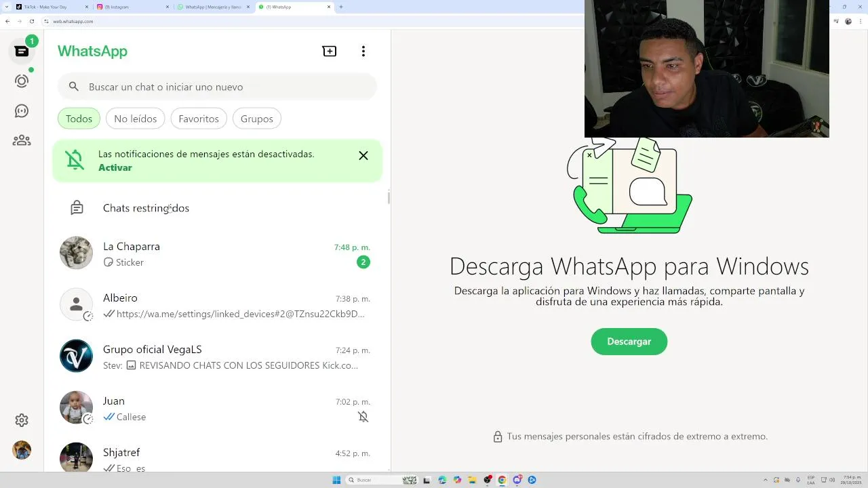Click the VegaLS group logo avatar

(x=76, y=356)
